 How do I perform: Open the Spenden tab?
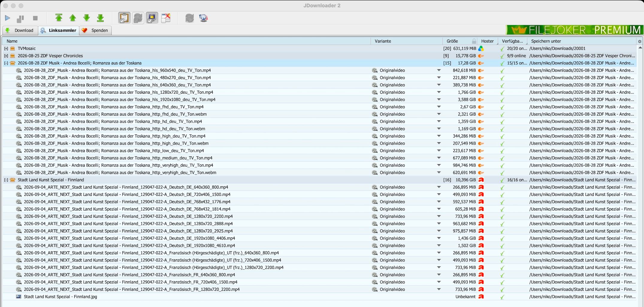[x=95, y=30]
